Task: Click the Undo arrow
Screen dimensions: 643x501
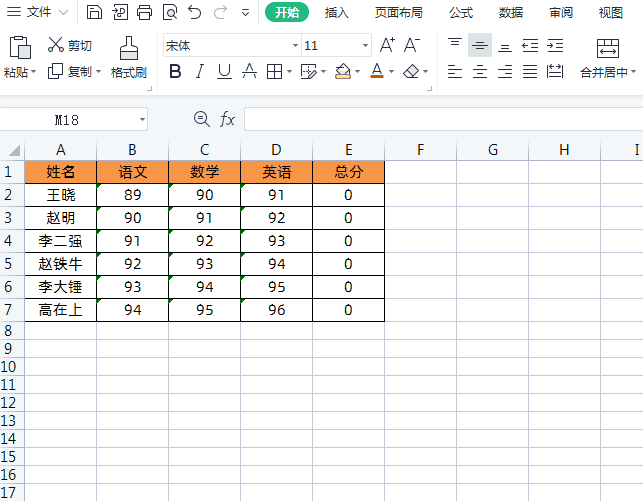Action: (195, 12)
